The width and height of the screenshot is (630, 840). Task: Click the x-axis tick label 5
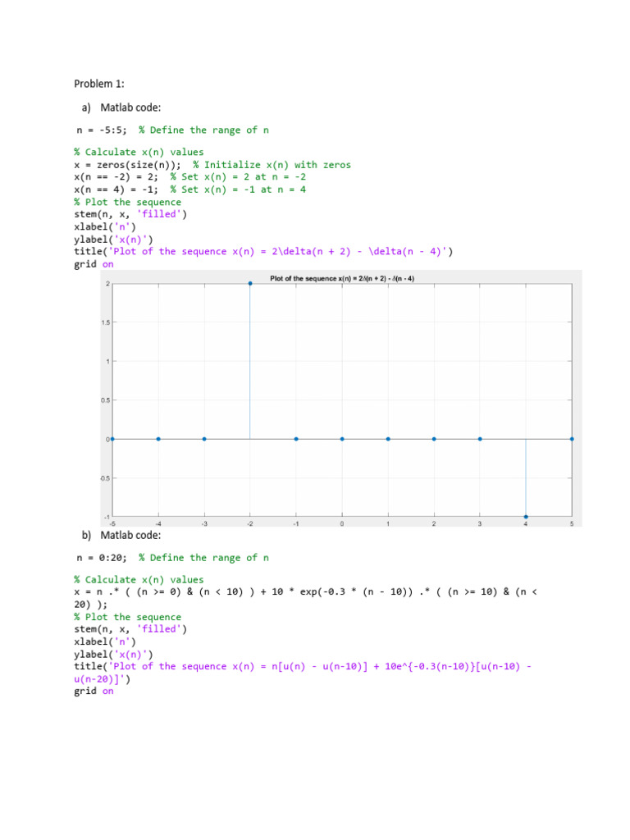click(572, 523)
